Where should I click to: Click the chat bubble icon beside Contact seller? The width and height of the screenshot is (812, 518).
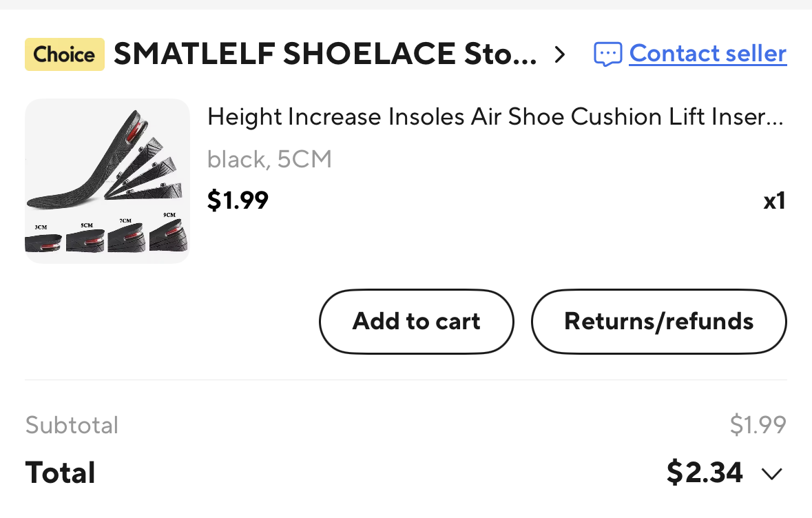(x=607, y=54)
